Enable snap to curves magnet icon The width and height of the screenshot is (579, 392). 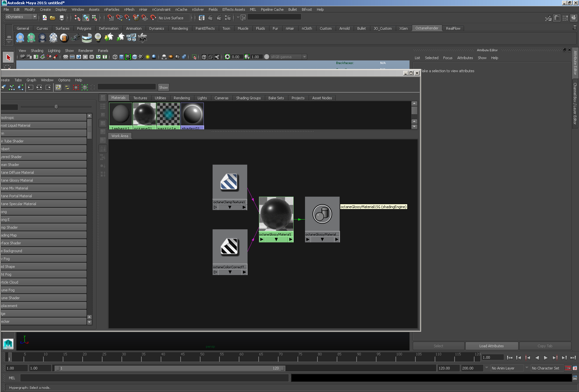[x=119, y=18]
